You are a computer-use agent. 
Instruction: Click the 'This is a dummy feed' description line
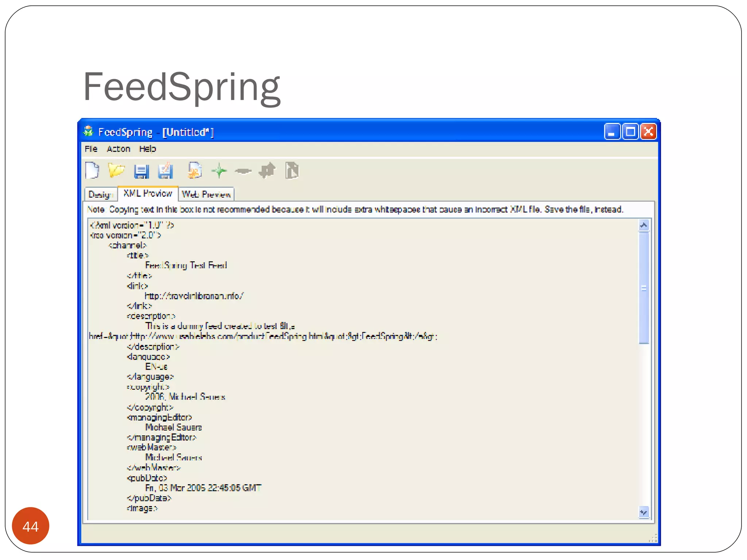pyautogui.click(x=220, y=326)
